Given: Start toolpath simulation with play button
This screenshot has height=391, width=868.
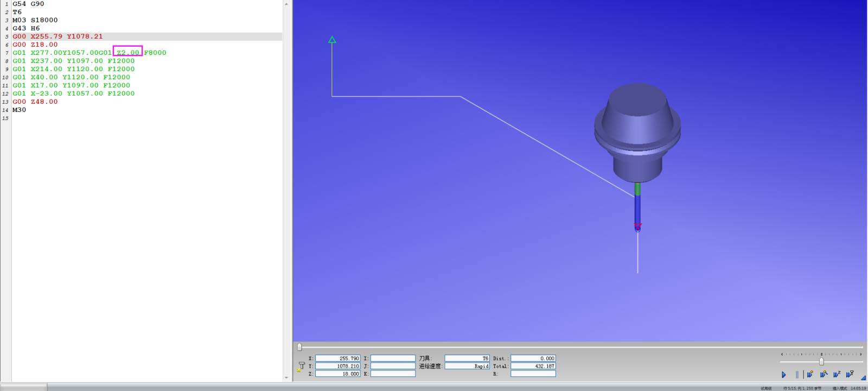Looking at the screenshot, I should (x=784, y=374).
